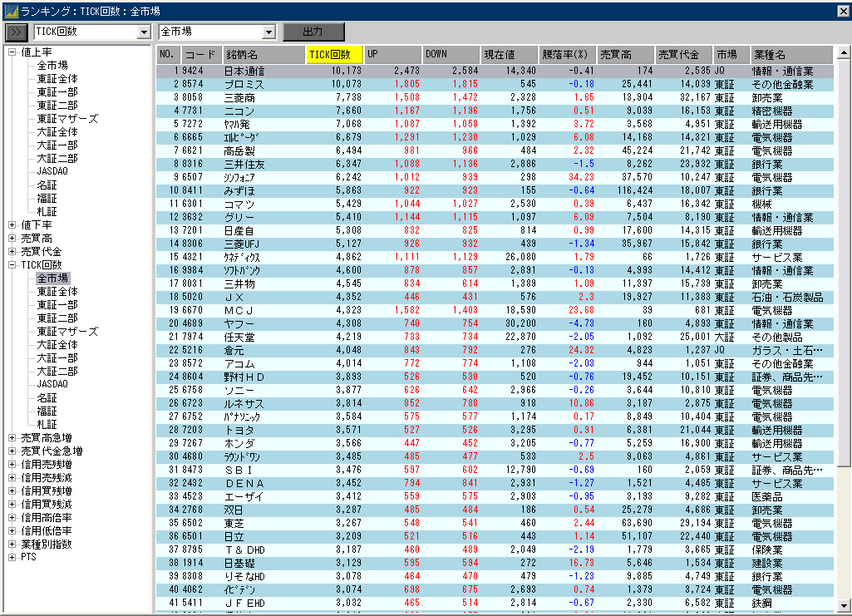Select 東証全体 under the 値上率 group

(x=57, y=79)
